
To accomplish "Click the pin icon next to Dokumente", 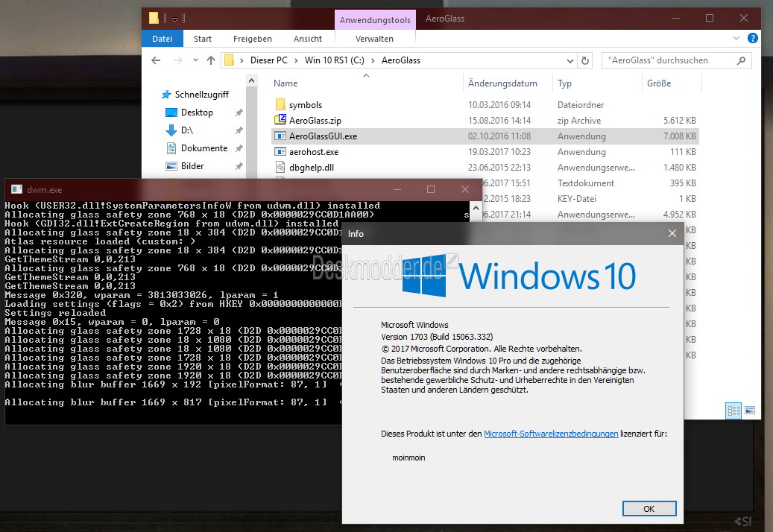I will 239,148.
